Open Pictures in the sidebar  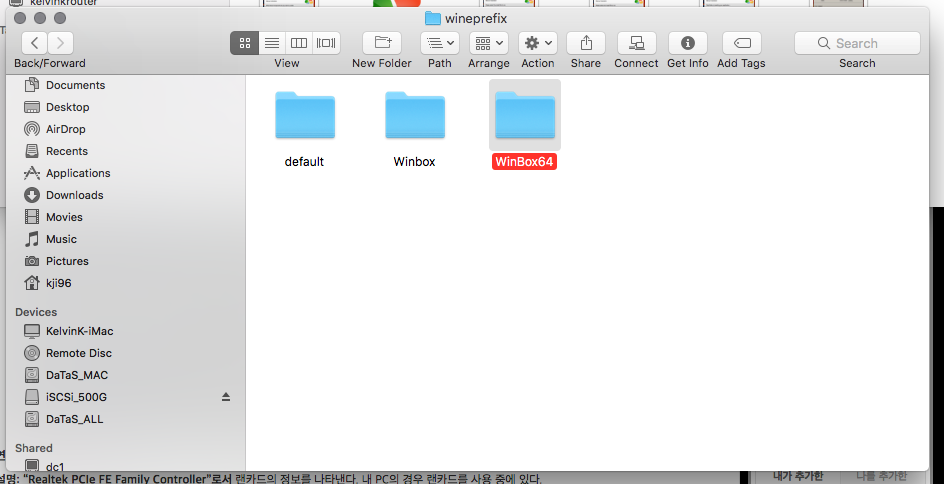[67, 261]
